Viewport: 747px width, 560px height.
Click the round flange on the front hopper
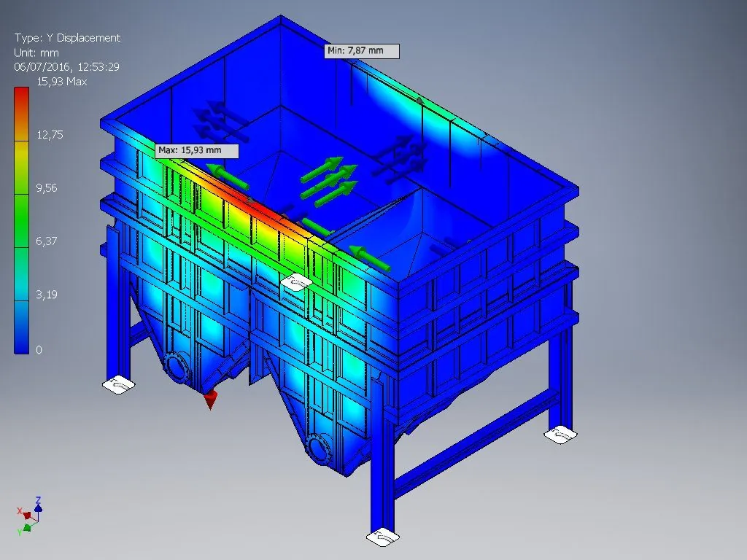(319, 448)
